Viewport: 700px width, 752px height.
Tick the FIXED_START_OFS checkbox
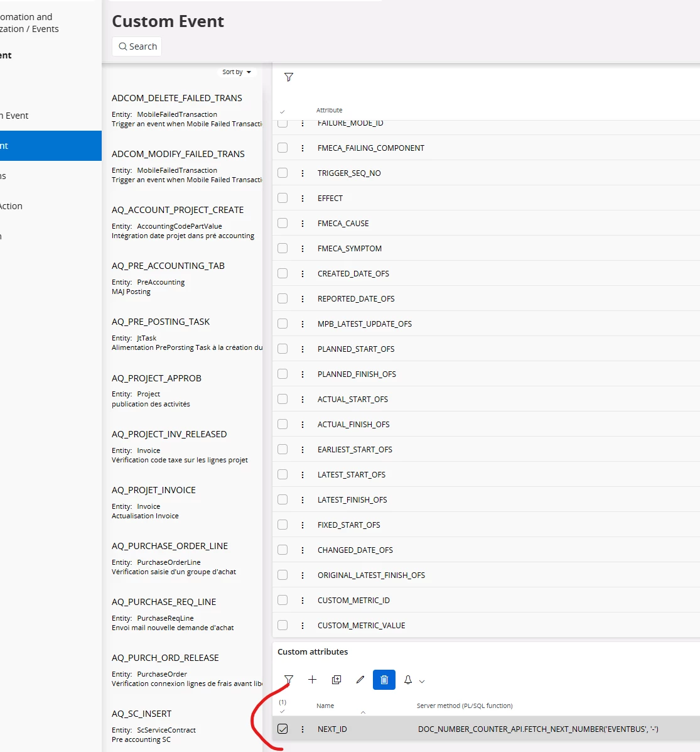click(283, 525)
